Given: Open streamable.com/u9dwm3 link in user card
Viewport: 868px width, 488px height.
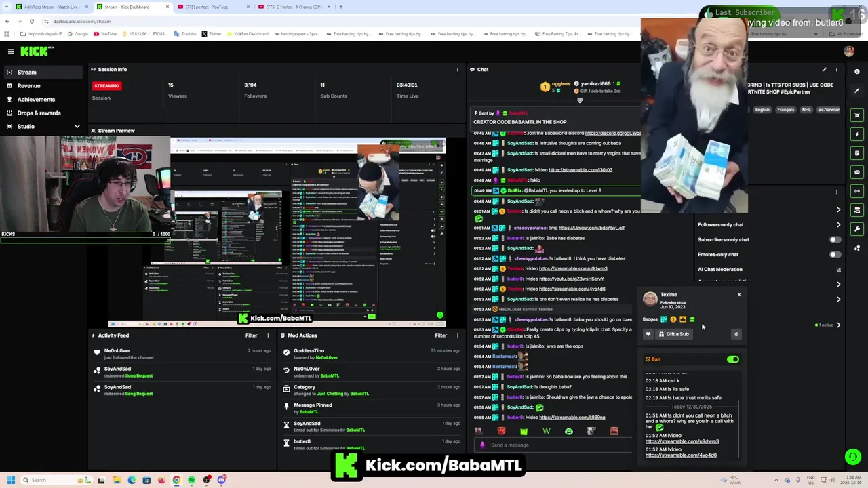Looking at the screenshot, I should pyautogui.click(x=682, y=441).
